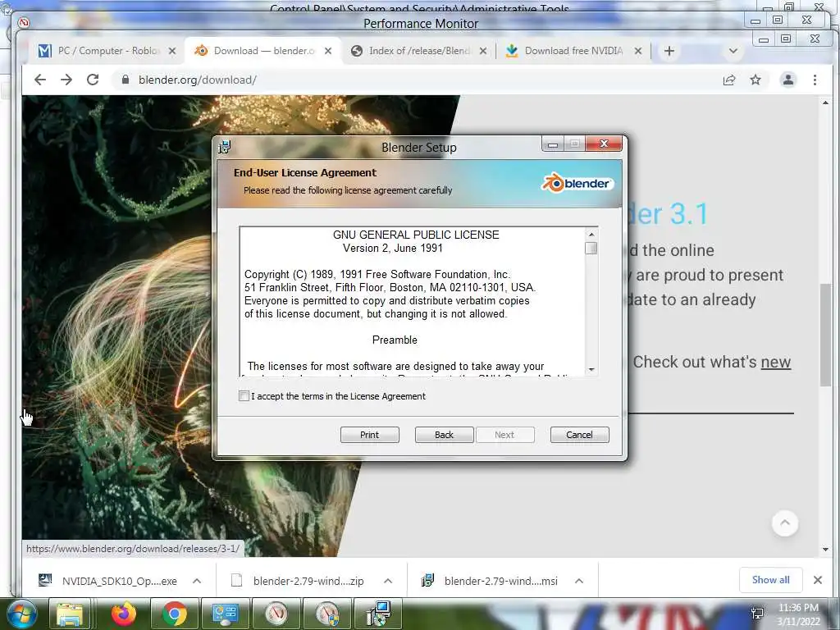Screen dimensions: 840x630
Task: Expand blender-2.79 msi download options chevron
Action: [579, 581]
